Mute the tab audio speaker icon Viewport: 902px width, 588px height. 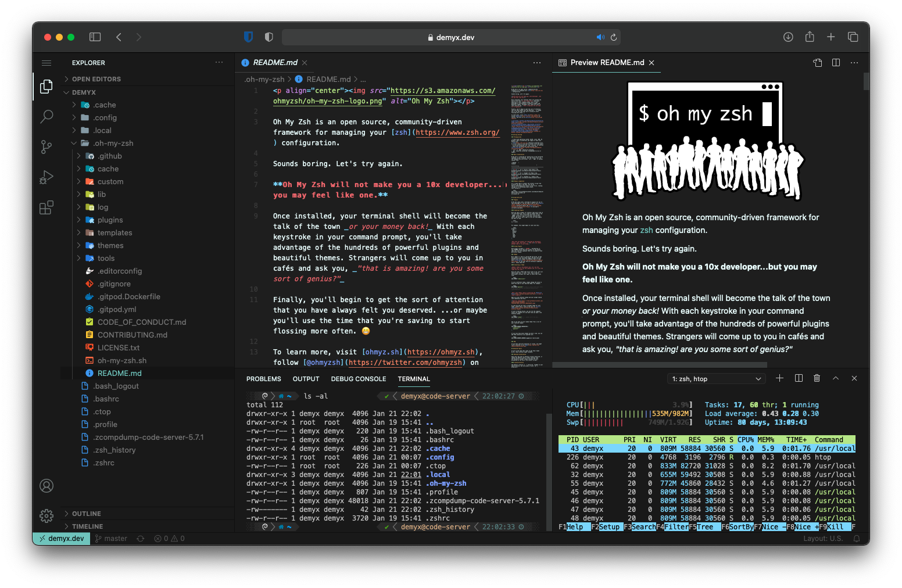(600, 37)
